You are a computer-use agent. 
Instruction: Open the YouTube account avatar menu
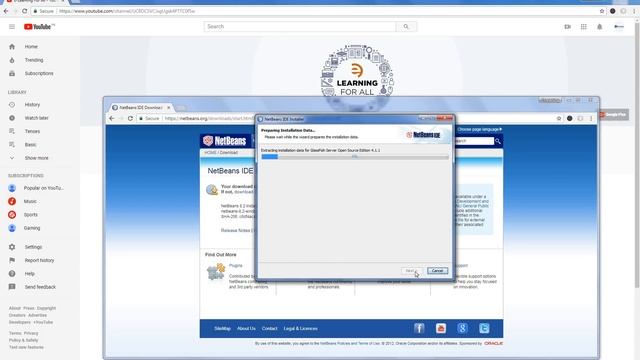point(619,27)
